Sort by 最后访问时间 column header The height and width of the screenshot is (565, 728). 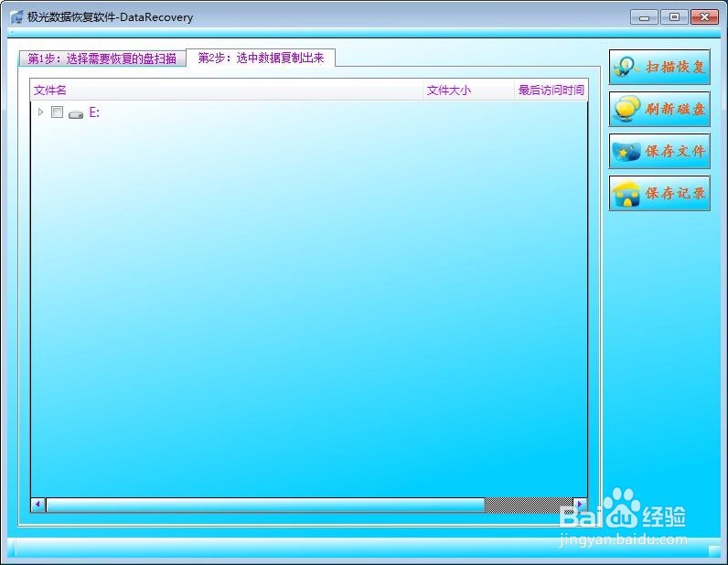pyautogui.click(x=551, y=91)
